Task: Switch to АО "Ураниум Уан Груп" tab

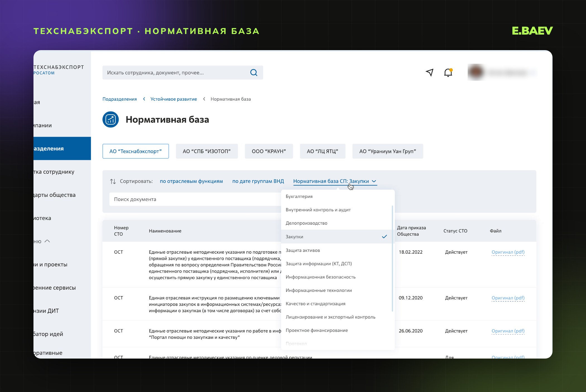Action: click(388, 151)
